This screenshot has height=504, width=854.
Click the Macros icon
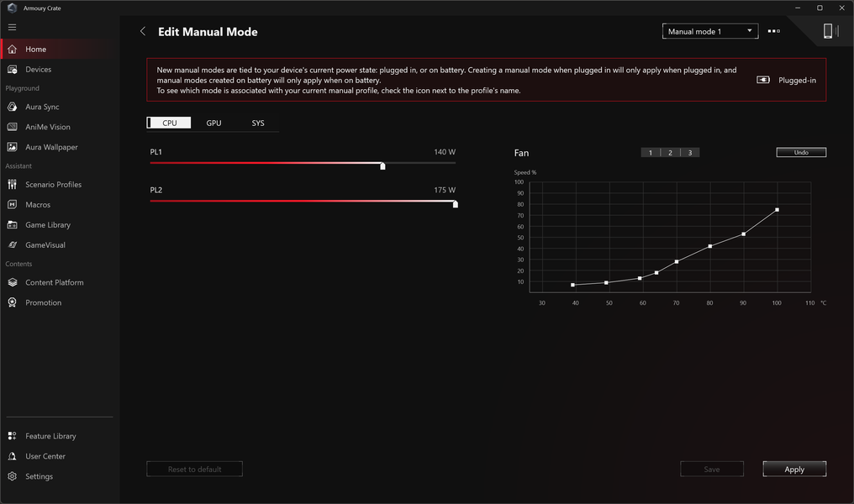point(12,205)
